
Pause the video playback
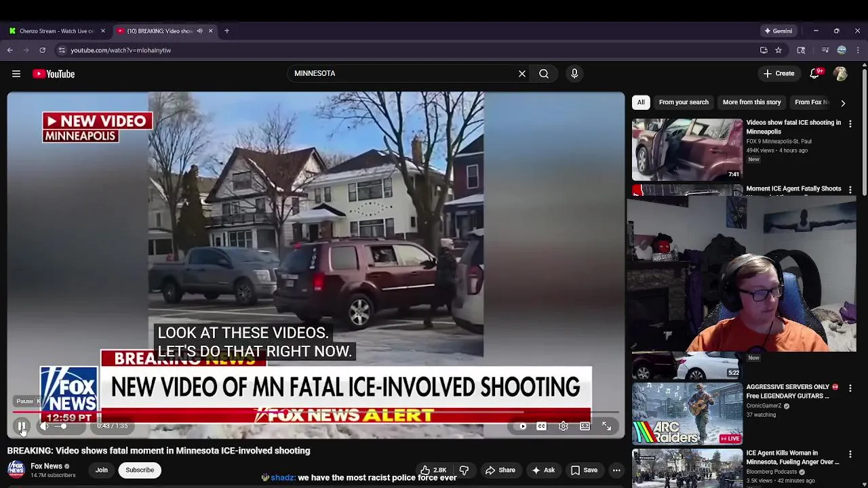click(22, 426)
